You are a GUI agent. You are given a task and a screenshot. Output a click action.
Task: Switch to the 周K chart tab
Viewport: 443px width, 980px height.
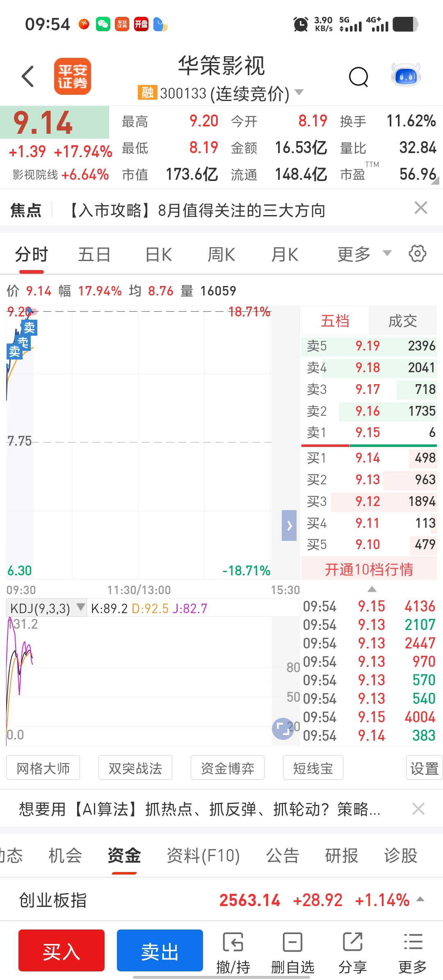click(221, 254)
